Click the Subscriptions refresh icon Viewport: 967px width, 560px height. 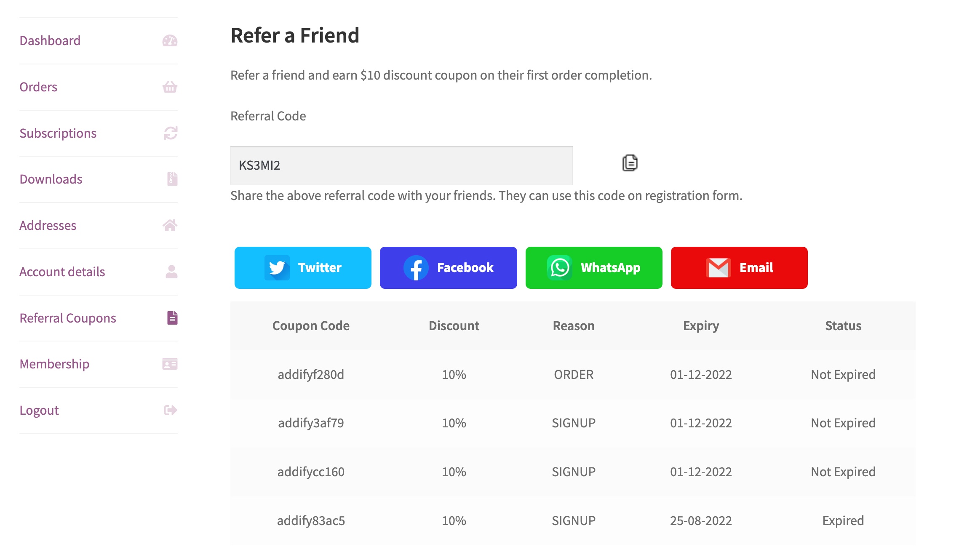(x=170, y=133)
